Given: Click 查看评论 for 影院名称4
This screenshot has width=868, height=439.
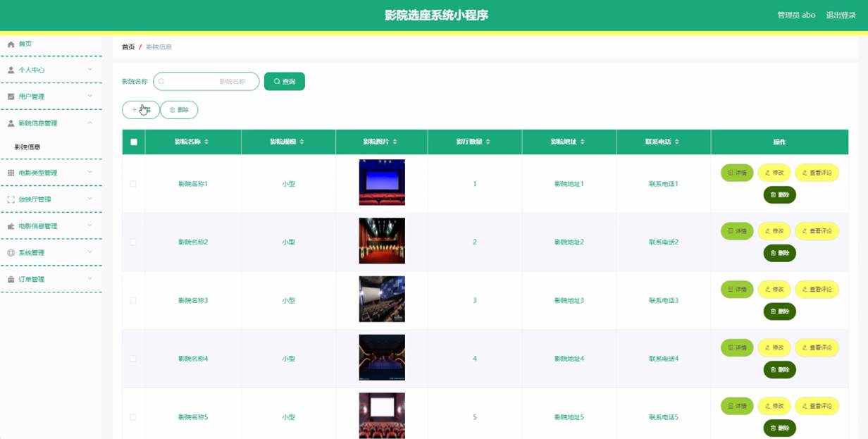Looking at the screenshot, I should 817,347.
